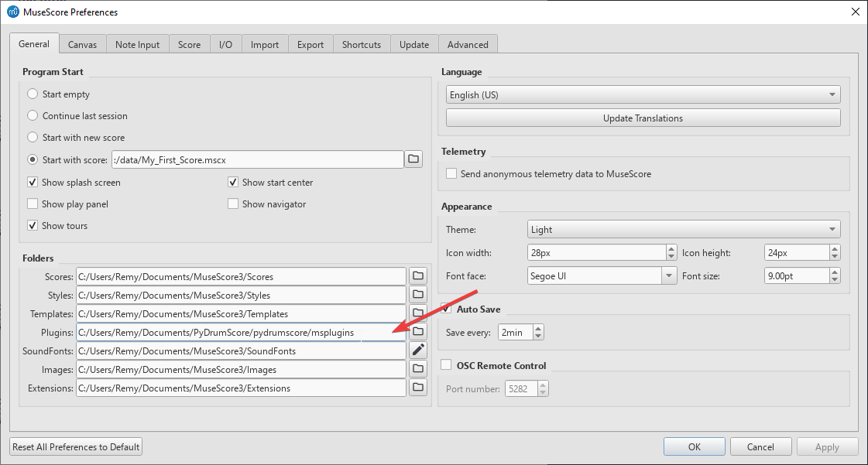Enable OSC Remote Control checkbox
This screenshot has height=465, width=868.
tap(446, 365)
